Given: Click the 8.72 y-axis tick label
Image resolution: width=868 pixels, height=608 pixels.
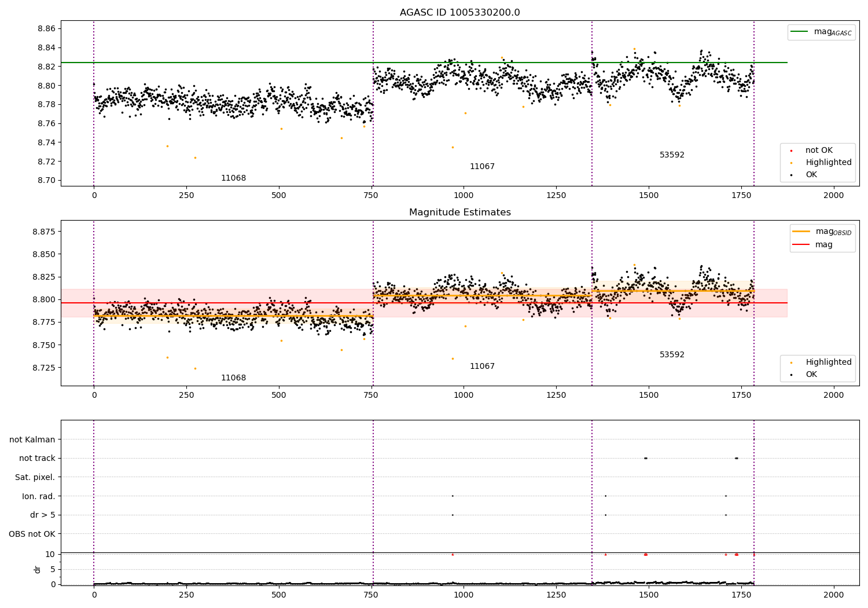Looking at the screenshot, I should point(46,162).
